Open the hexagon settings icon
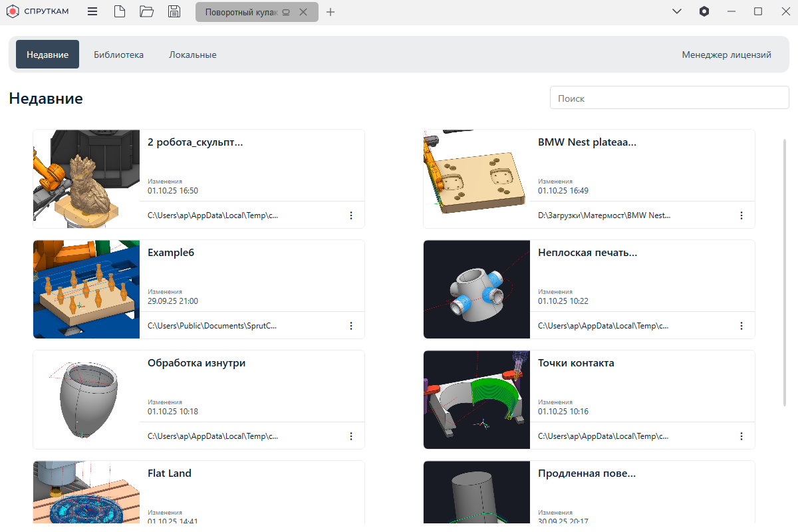 pyautogui.click(x=704, y=11)
